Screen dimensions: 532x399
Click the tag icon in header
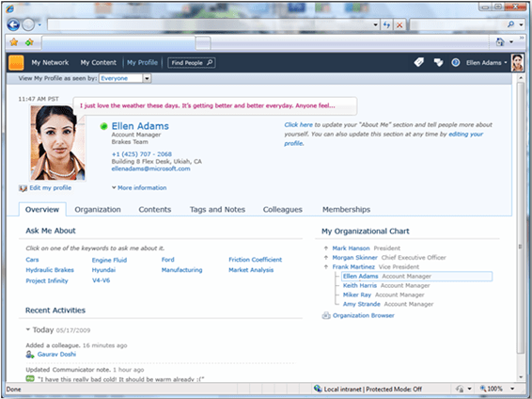click(x=419, y=62)
